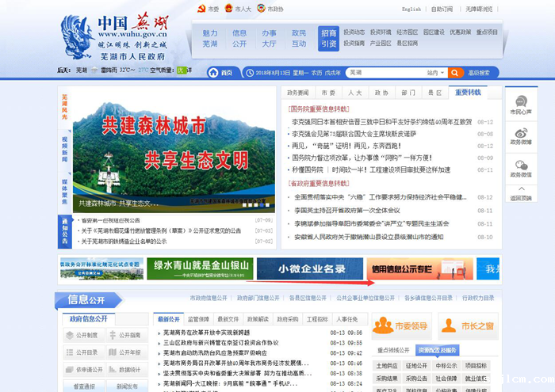Read 芜湖商务在改革开放中实现新跨越 article

click(x=206, y=333)
